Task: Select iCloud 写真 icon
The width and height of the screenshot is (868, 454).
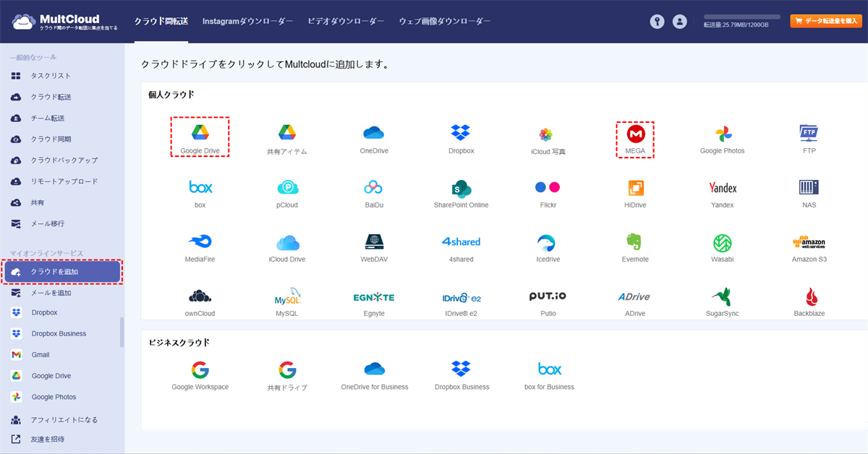Action: (x=546, y=134)
